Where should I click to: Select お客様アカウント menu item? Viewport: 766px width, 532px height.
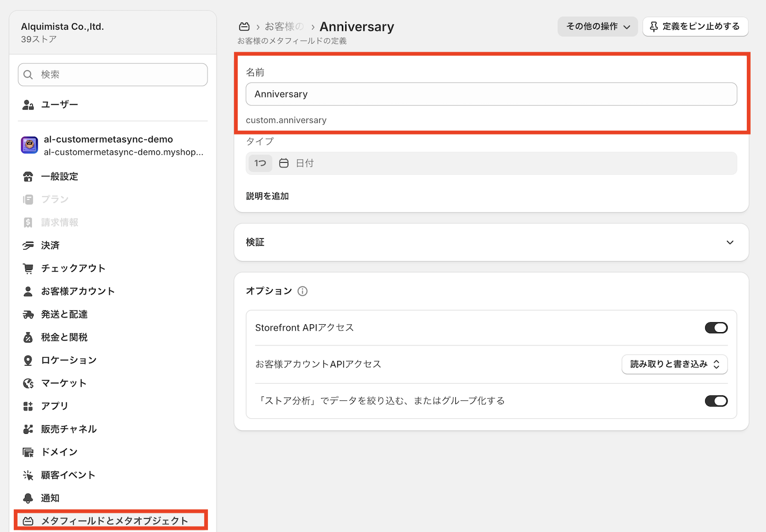(113, 291)
